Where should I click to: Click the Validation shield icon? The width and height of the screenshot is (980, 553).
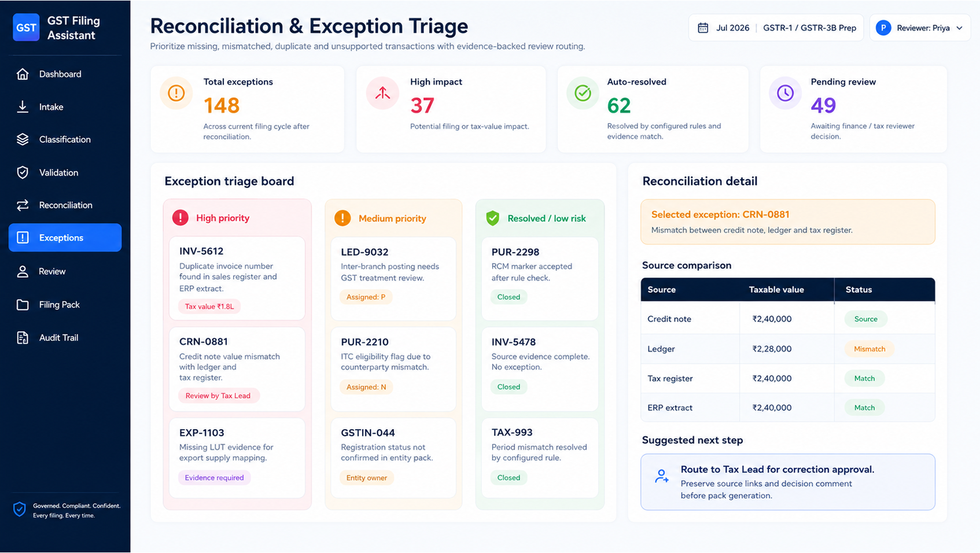tap(23, 172)
